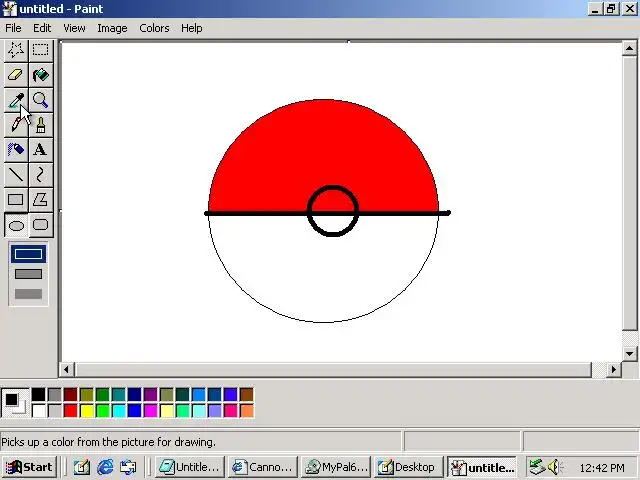This screenshot has width=640, height=480.
Task: Click the horizontal scrollbar left arrow
Action: pyautogui.click(x=67, y=370)
